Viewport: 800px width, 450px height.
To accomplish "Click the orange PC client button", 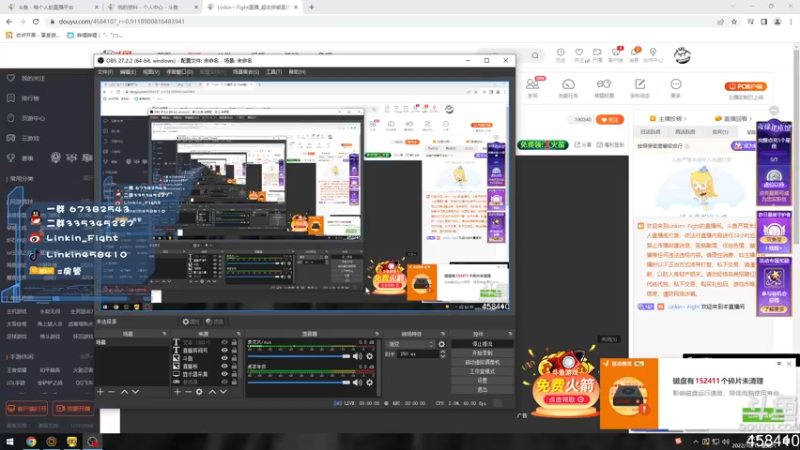I will [x=745, y=86].
